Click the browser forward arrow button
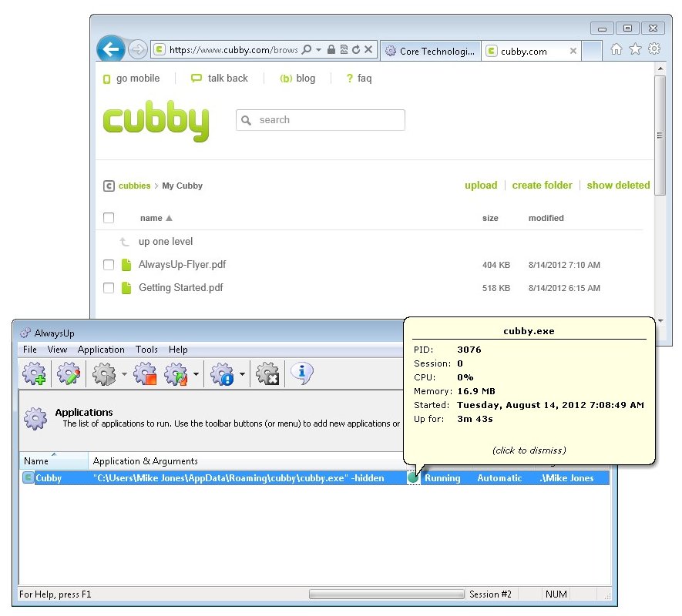682x616 pixels. click(138, 49)
